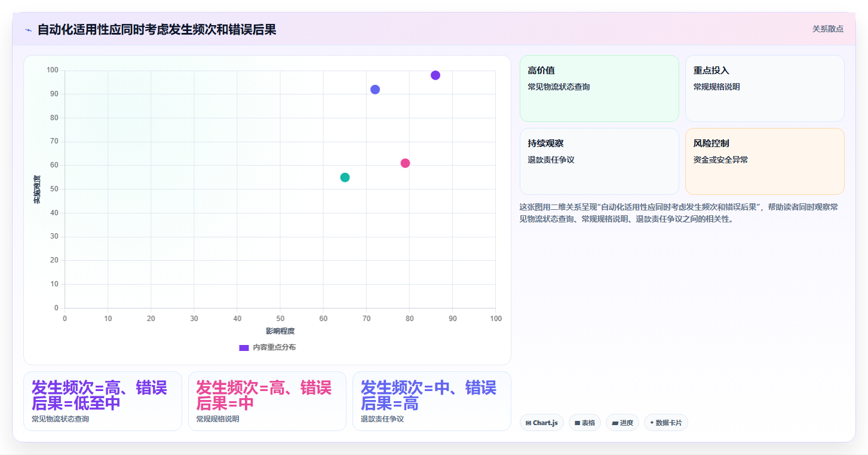Click the 表格 tag chip
The width and height of the screenshot is (868, 455).
coord(585,423)
